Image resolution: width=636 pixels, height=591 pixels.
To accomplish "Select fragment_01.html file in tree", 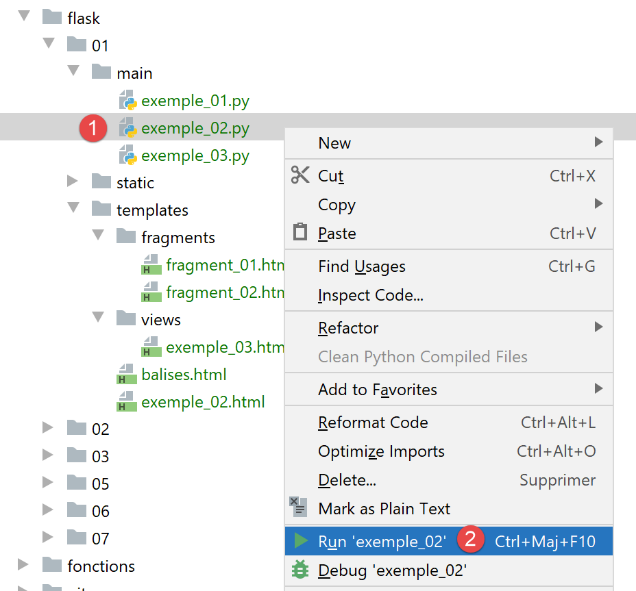I will (x=225, y=265).
